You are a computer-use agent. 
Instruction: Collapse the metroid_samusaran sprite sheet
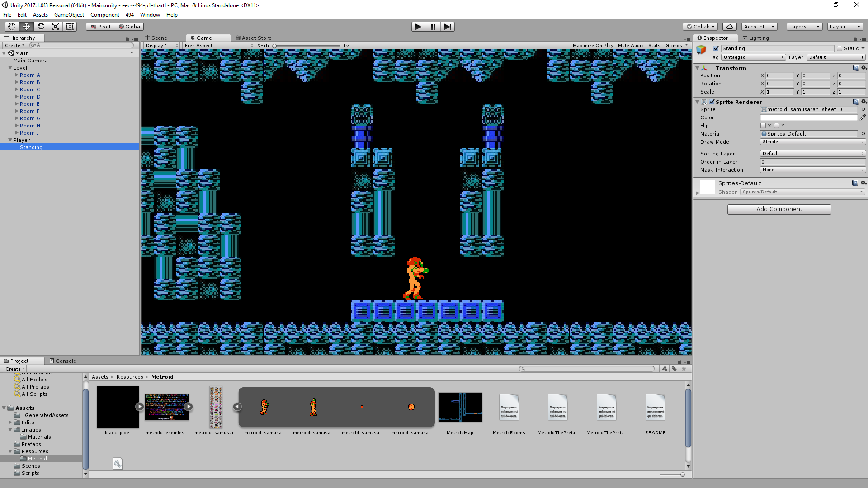pyautogui.click(x=237, y=407)
